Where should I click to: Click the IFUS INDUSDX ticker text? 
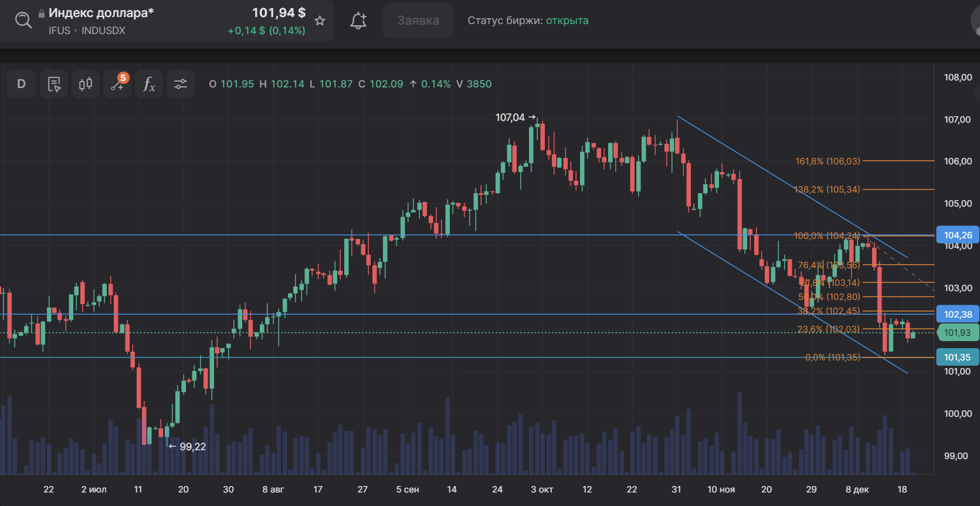point(87,31)
